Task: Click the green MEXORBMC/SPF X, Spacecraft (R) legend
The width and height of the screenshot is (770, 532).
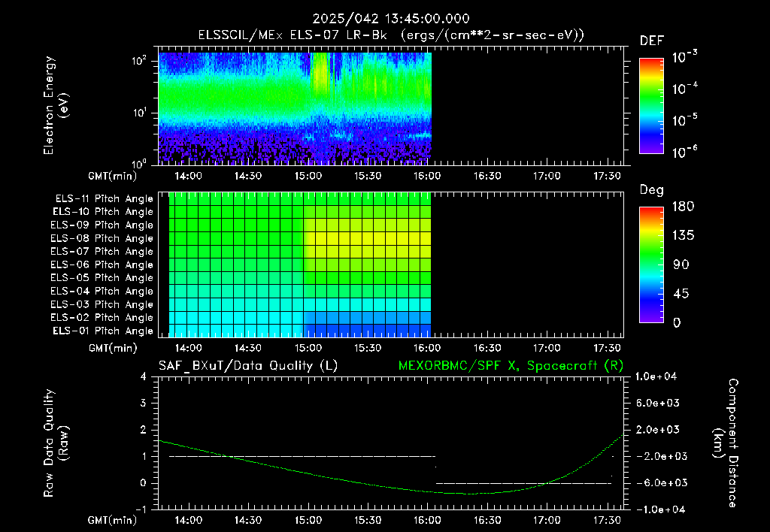Action: pos(511,366)
